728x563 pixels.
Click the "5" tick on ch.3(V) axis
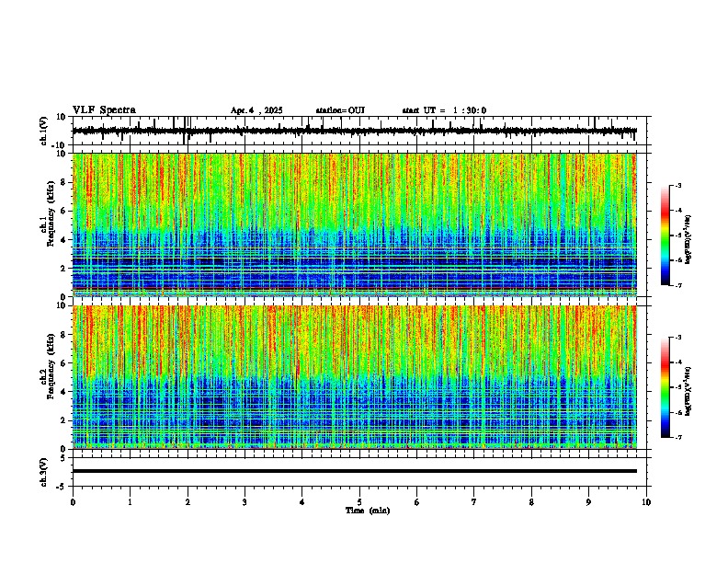pos(63,458)
